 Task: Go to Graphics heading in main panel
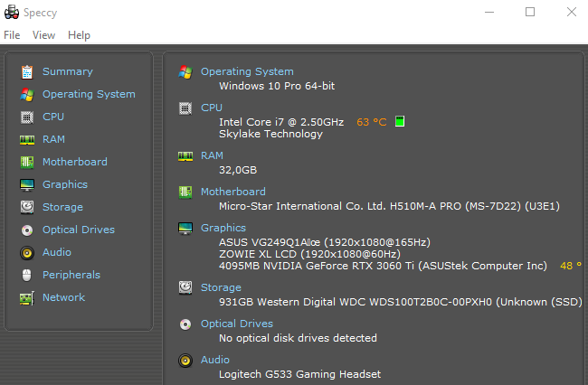(x=223, y=228)
